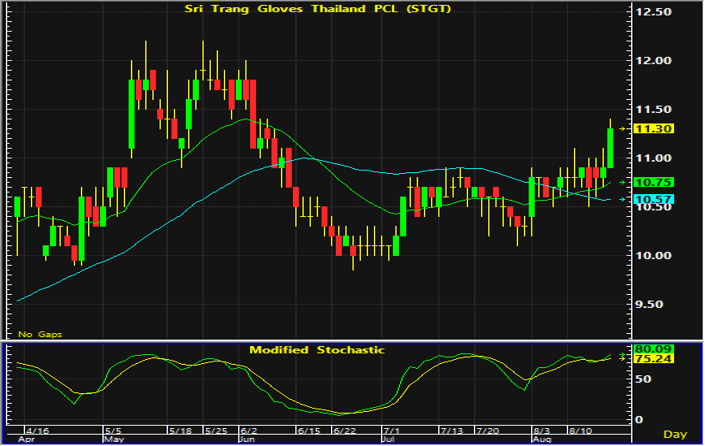The height and width of the screenshot is (446, 705).
Task: Click the 6/22 date marker
Action: coord(345,431)
